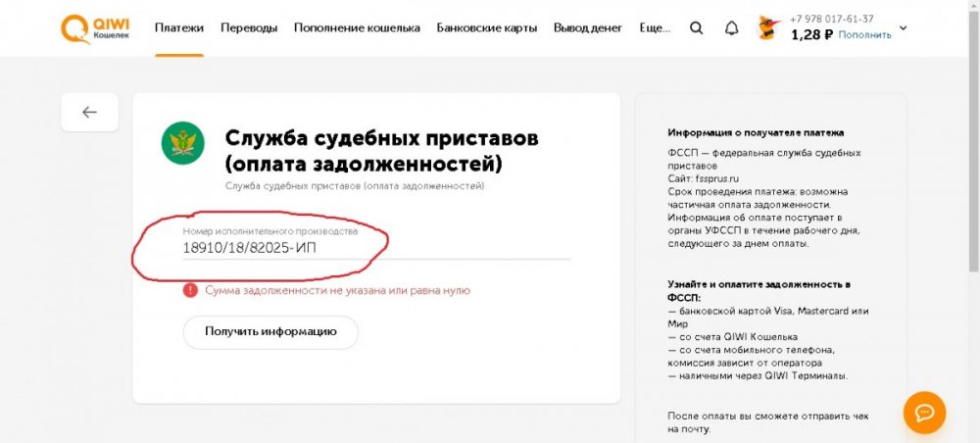Expand the account dropdown chevron
980x443 pixels.
click(903, 28)
